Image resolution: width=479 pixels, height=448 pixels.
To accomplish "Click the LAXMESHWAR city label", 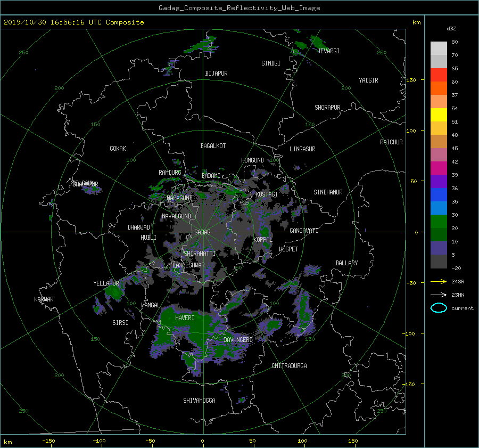I will pyautogui.click(x=188, y=265).
